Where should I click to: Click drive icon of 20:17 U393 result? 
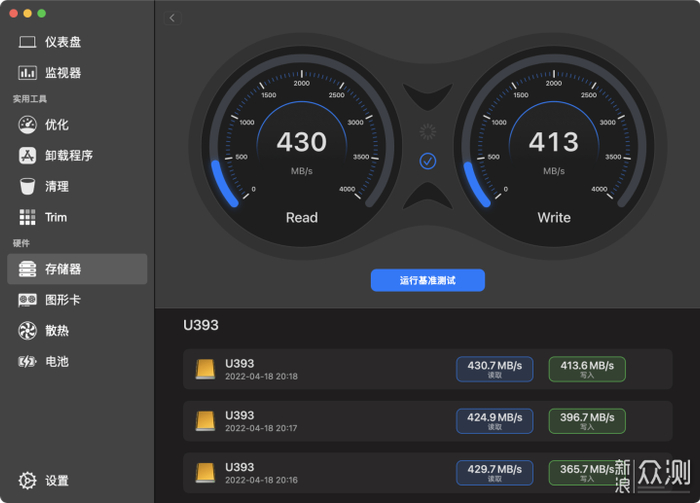[205, 421]
